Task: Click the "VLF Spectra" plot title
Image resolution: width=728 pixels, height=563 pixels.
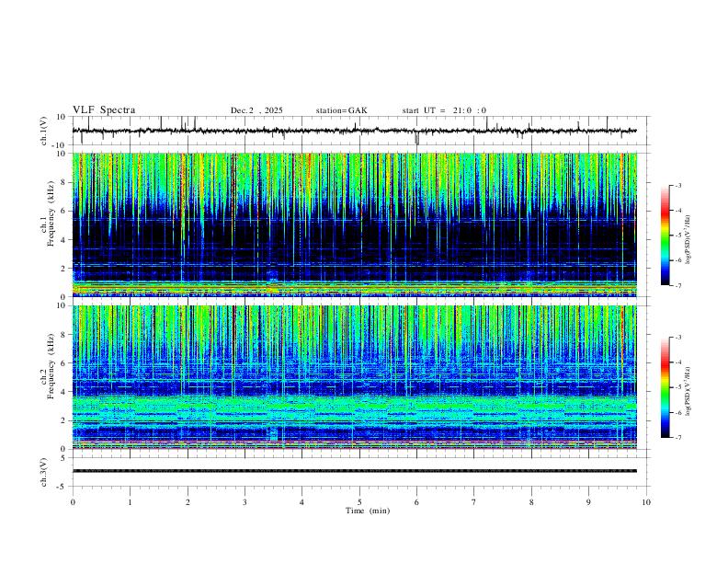Action: tap(104, 110)
